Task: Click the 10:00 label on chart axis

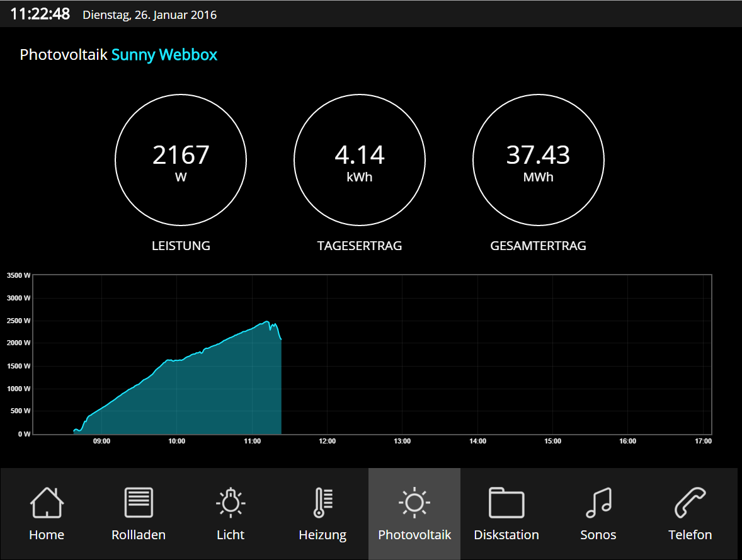Action: pyautogui.click(x=177, y=441)
